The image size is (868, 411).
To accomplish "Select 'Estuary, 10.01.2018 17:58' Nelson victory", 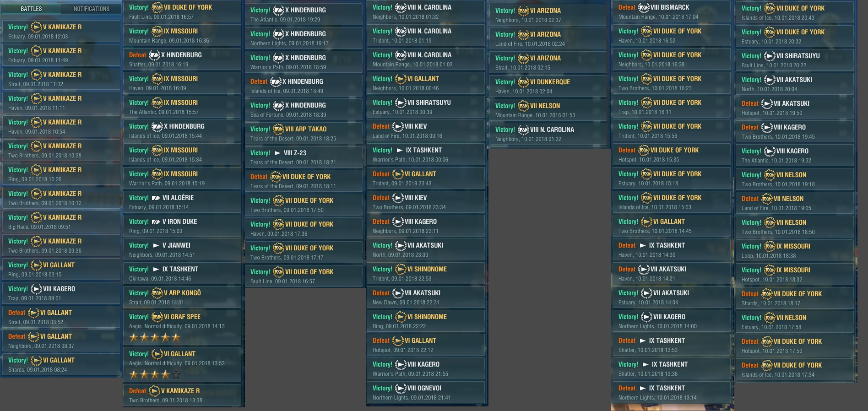I will (795, 322).
